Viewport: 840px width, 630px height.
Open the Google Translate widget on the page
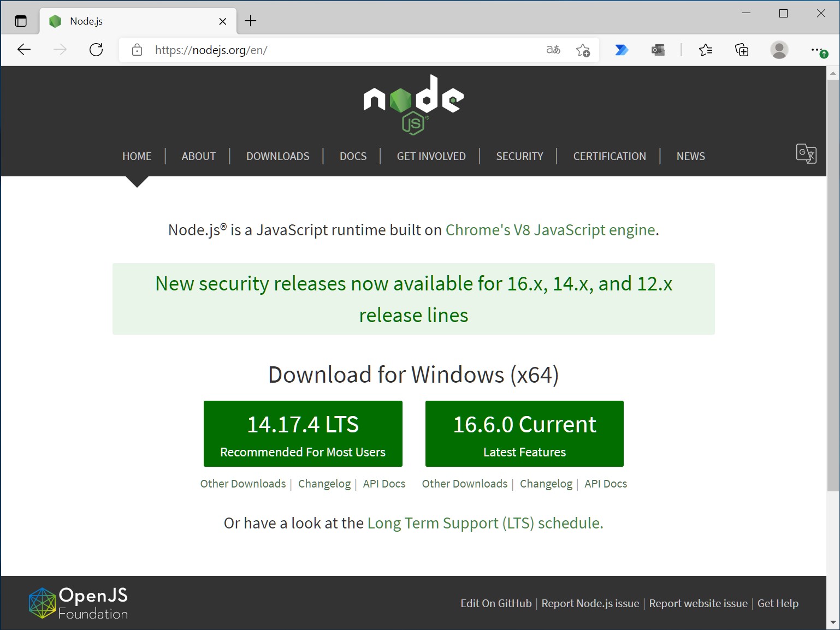[806, 155]
